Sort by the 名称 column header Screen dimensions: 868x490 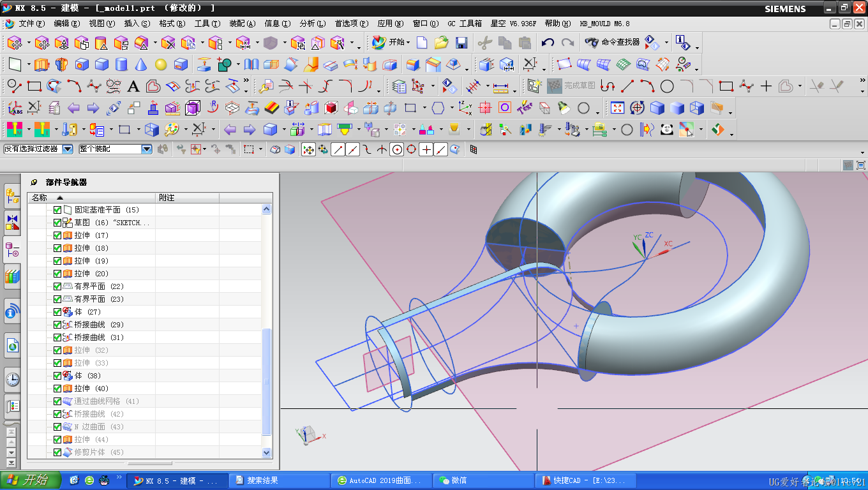[x=91, y=198]
